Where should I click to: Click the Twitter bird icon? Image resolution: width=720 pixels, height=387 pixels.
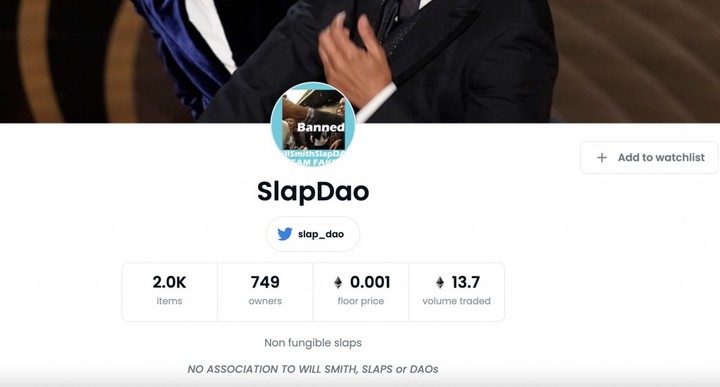(285, 234)
